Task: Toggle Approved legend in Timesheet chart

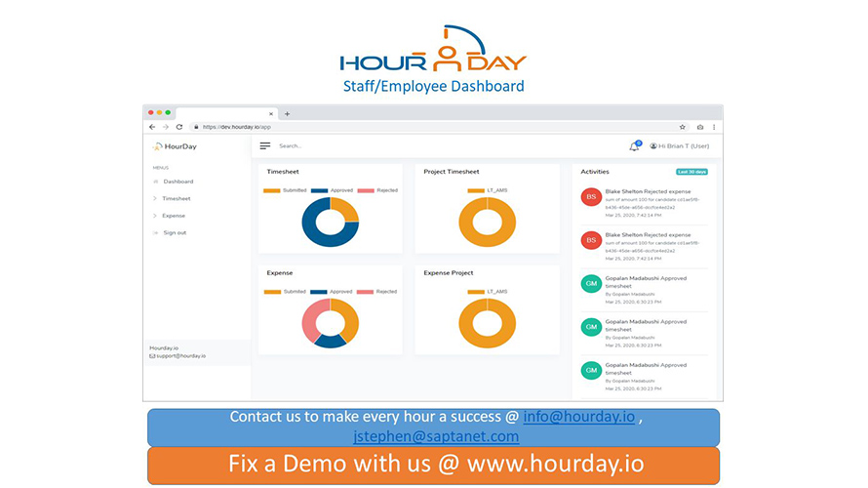Action: [x=333, y=190]
